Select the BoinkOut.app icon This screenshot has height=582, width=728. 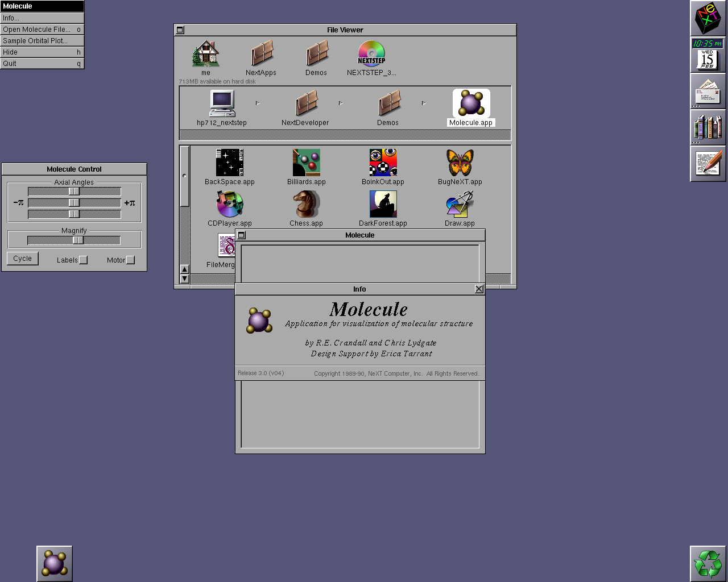tap(383, 163)
